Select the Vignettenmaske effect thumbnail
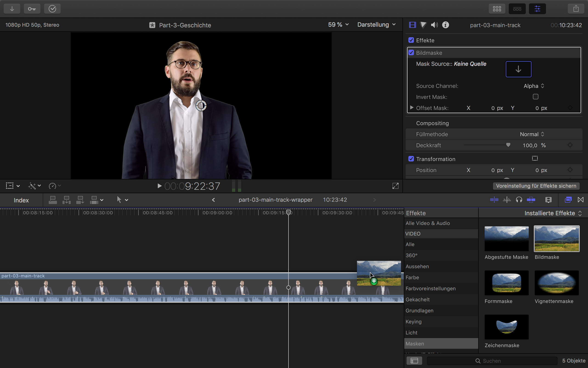Viewport: 588px width, 368px height. tap(557, 283)
